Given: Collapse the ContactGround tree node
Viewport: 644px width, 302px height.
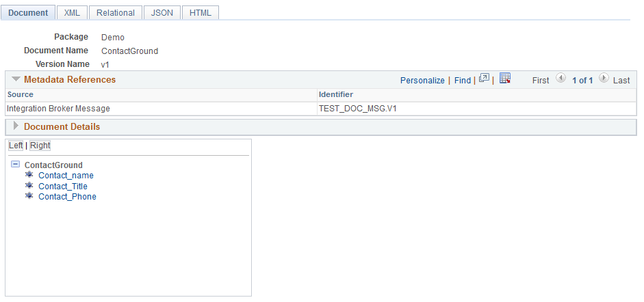Looking at the screenshot, I should (x=16, y=165).
